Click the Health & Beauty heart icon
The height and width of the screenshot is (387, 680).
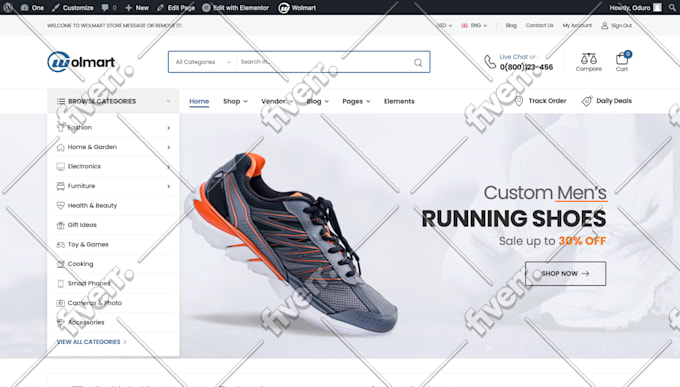click(x=60, y=205)
